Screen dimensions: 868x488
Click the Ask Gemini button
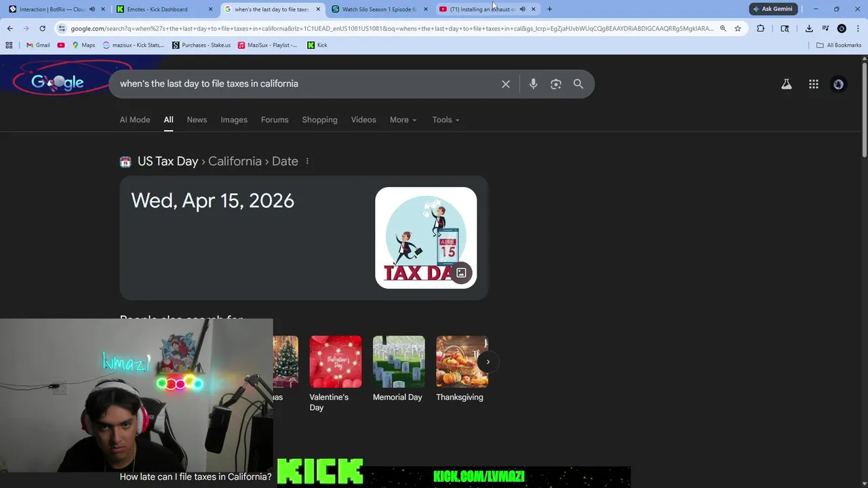772,9
